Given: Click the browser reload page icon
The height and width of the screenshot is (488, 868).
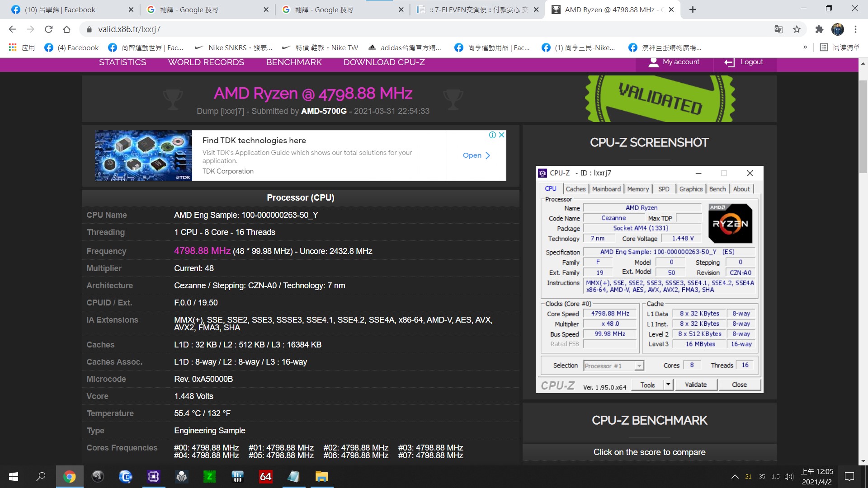Looking at the screenshot, I should 48,29.
